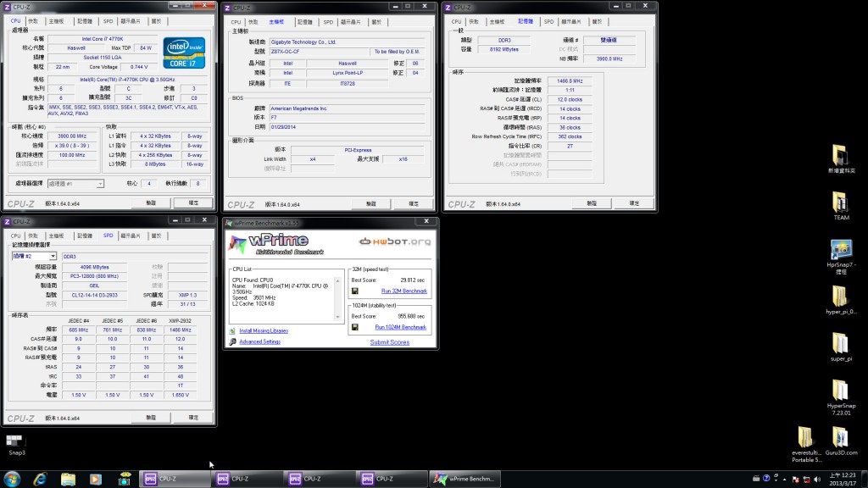Open the slot #2 dropdown in the SPD window
This screenshot has height=488, width=868.
pyautogui.click(x=53, y=256)
